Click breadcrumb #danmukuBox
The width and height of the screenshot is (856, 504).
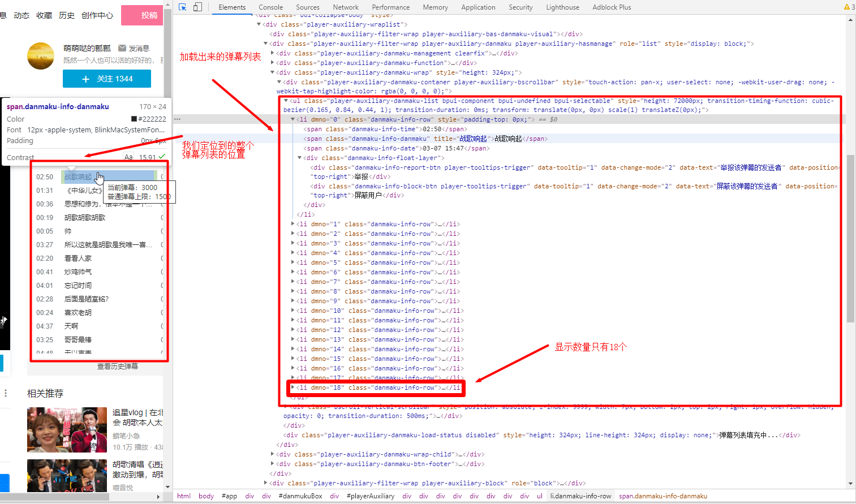300,496
